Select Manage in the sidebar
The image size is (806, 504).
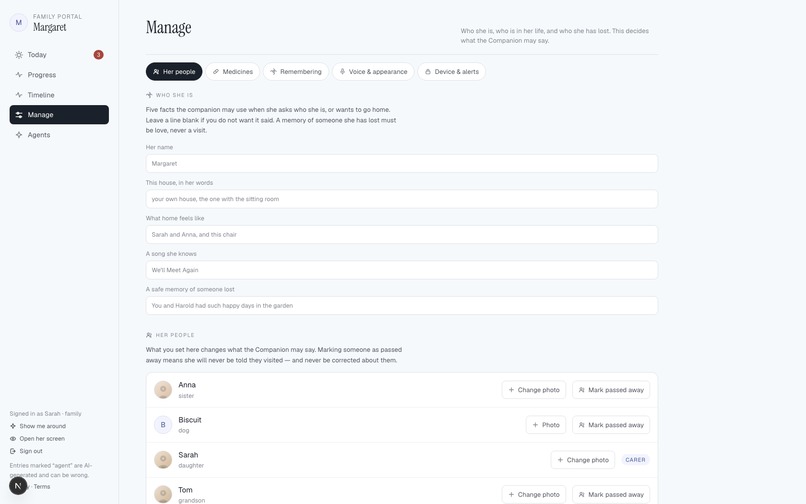coord(59,115)
